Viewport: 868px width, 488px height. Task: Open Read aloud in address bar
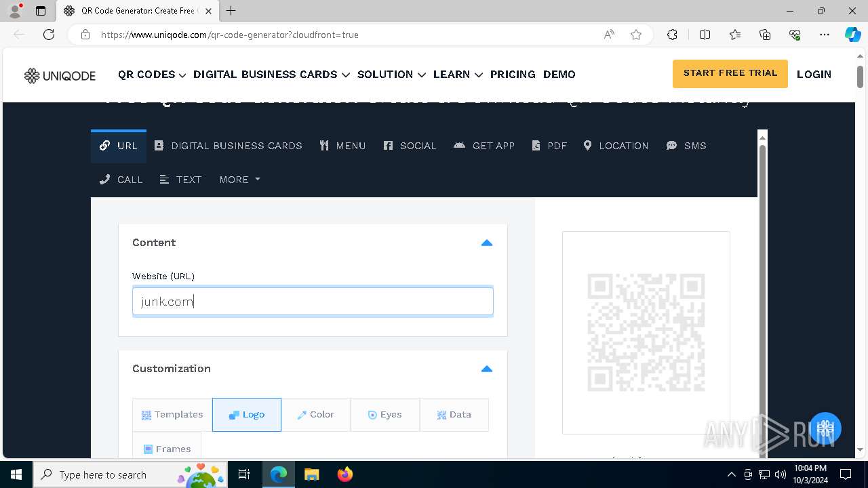pyautogui.click(x=609, y=35)
